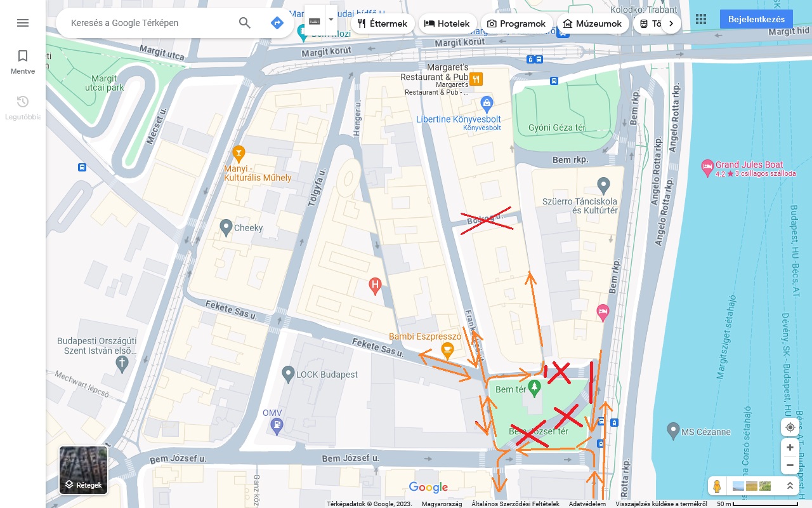Viewport: 812px width, 508px height.
Task: Toggle the on-screen keyboard input tool
Action: tap(315, 20)
